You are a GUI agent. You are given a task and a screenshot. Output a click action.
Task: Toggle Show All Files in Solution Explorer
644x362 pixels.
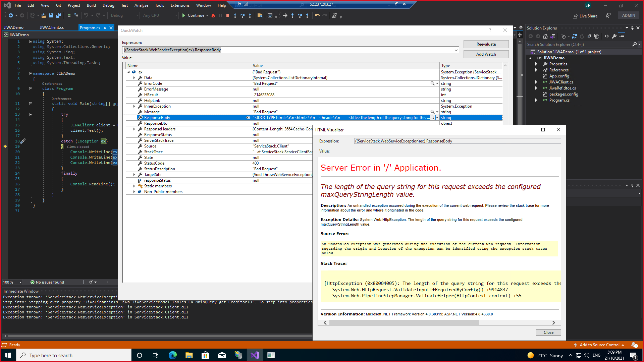click(597, 36)
